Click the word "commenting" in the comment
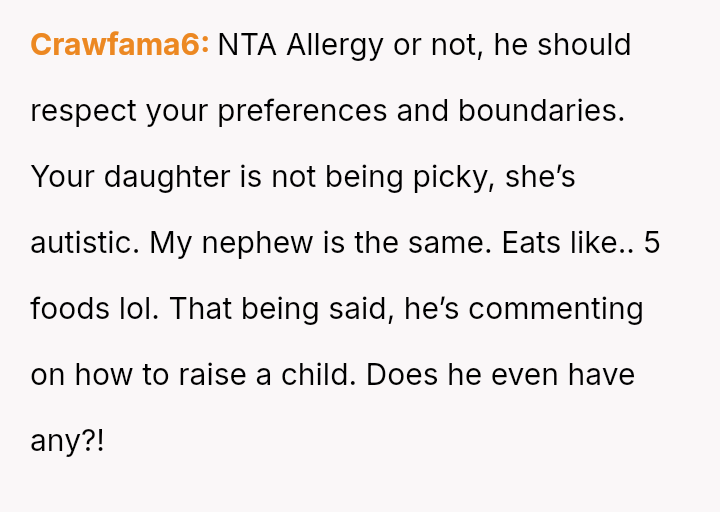The height and width of the screenshot is (512, 720). pyautogui.click(x=556, y=309)
